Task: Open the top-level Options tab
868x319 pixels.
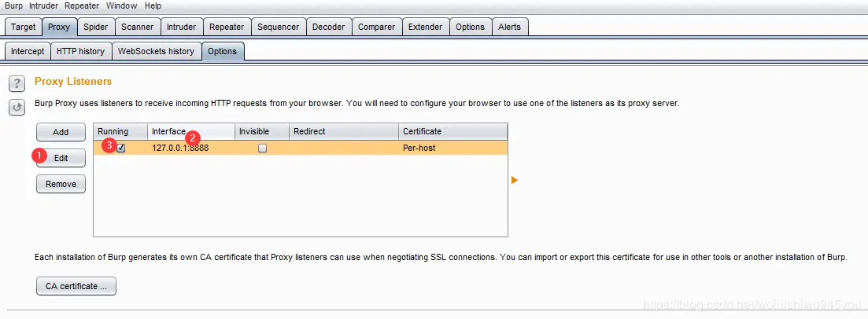Action: tap(471, 27)
